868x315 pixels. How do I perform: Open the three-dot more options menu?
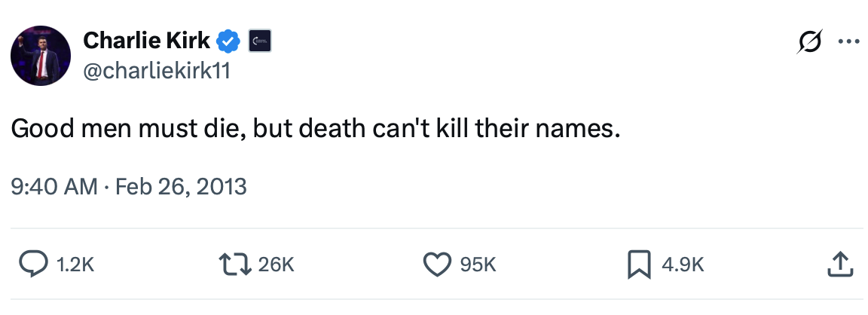(848, 42)
